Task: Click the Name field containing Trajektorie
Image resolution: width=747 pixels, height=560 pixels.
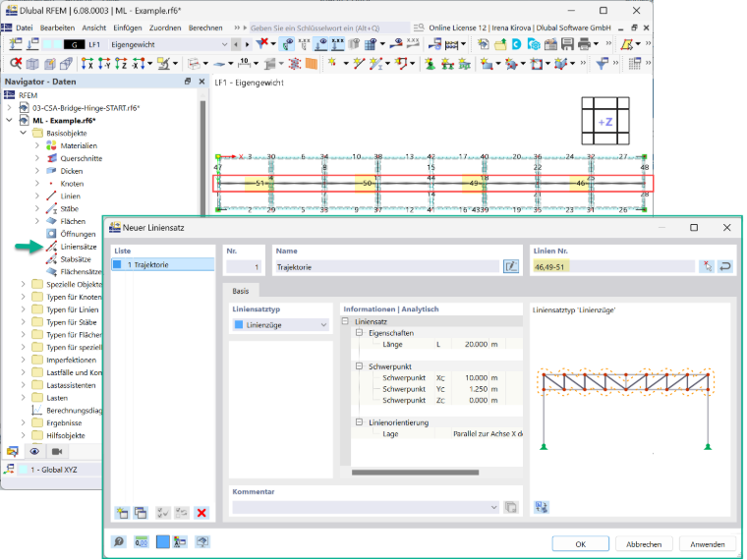Action: (x=387, y=266)
